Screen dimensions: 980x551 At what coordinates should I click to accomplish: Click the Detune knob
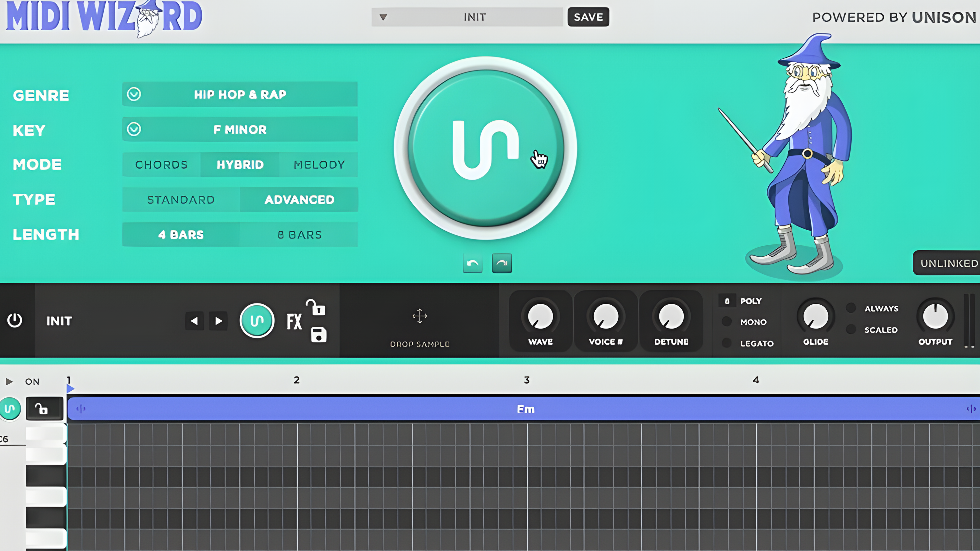(x=671, y=316)
